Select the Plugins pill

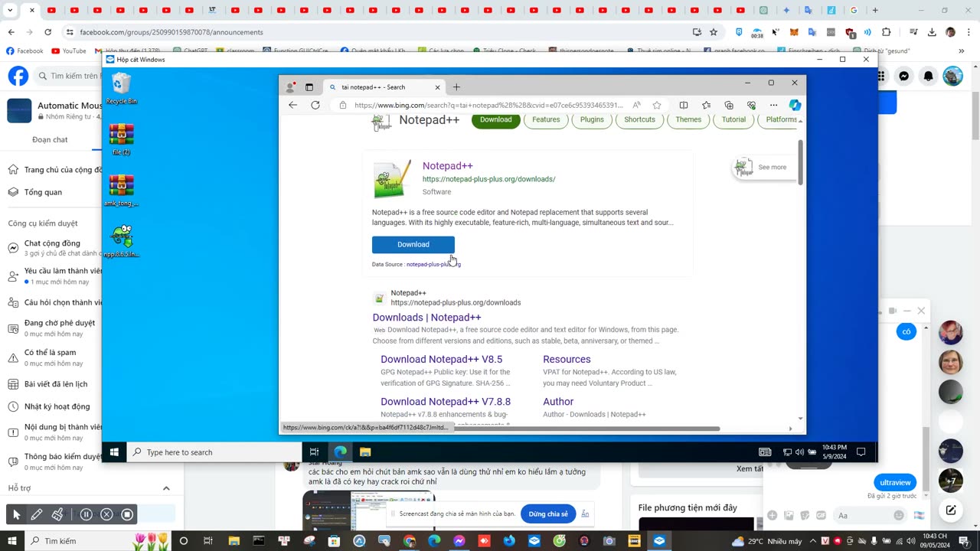(x=592, y=120)
